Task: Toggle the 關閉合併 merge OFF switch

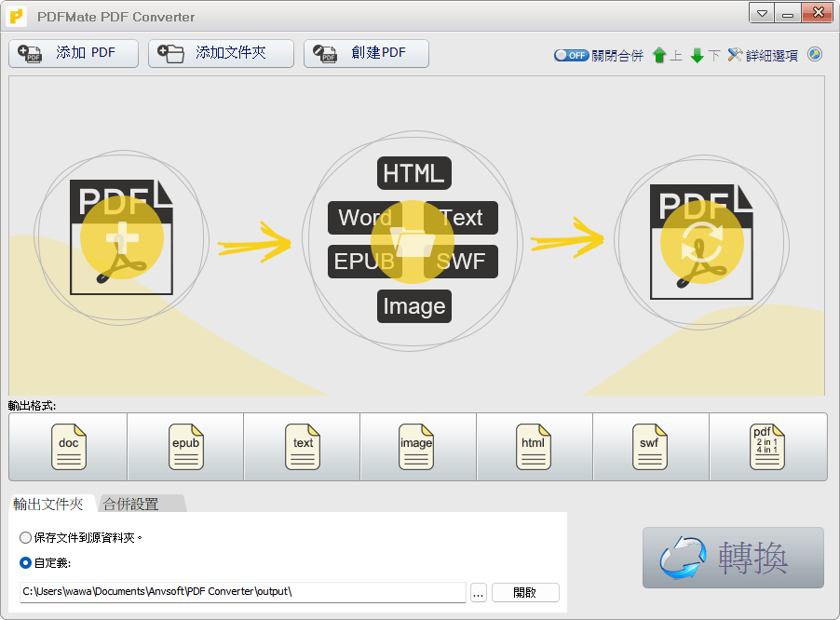Action: point(572,55)
